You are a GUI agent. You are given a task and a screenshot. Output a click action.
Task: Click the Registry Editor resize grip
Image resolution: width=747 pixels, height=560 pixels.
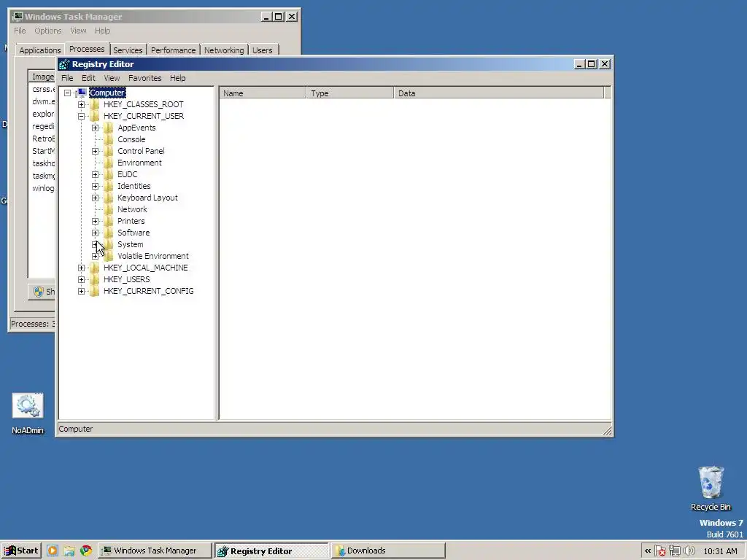pyautogui.click(x=607, y=430)
